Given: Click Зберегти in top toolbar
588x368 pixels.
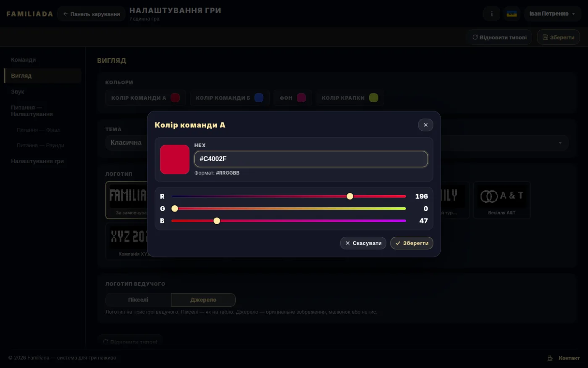Looking at the screenshot, I should tap(558, 37).
